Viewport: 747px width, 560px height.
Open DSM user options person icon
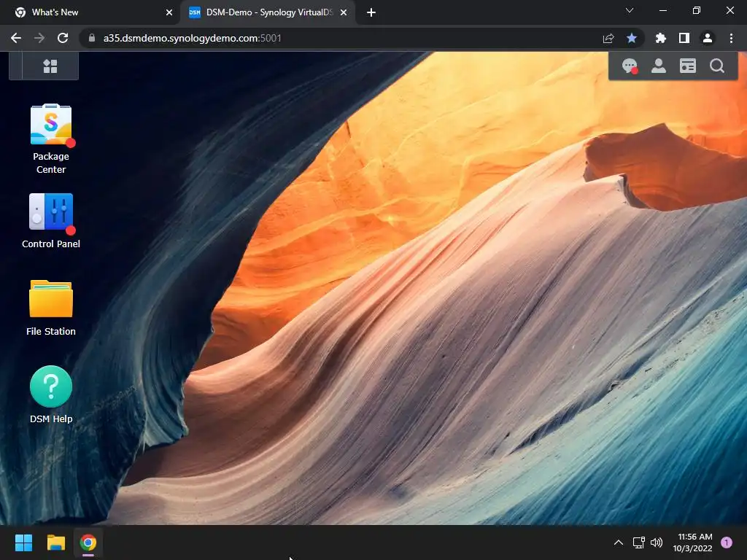click(x=659, y=66)
